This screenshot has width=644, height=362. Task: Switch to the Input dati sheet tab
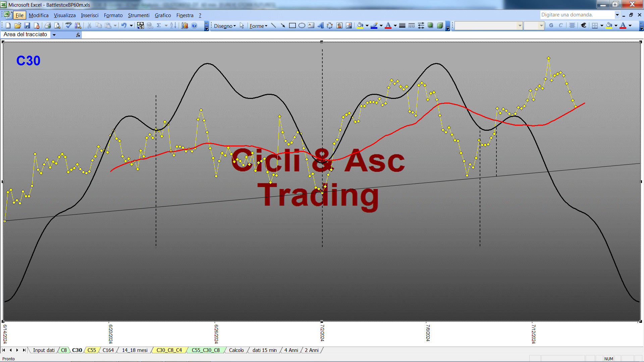pos(44,350)
